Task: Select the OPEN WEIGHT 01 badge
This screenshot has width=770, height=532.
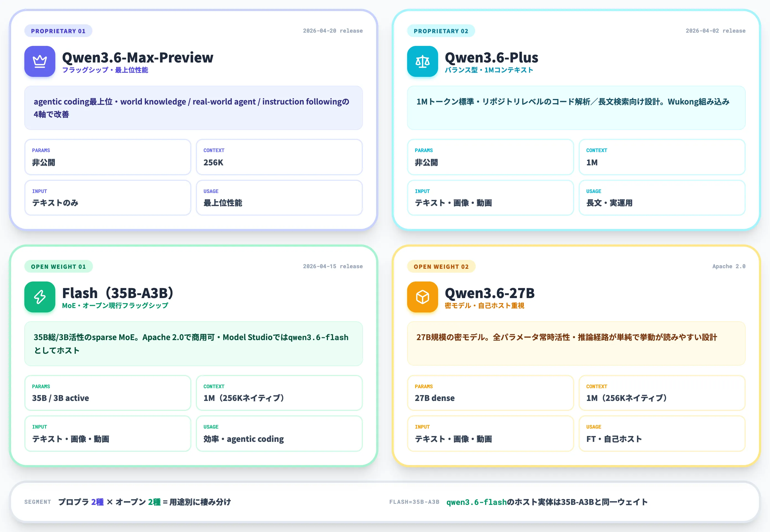Action: (58, 267)
